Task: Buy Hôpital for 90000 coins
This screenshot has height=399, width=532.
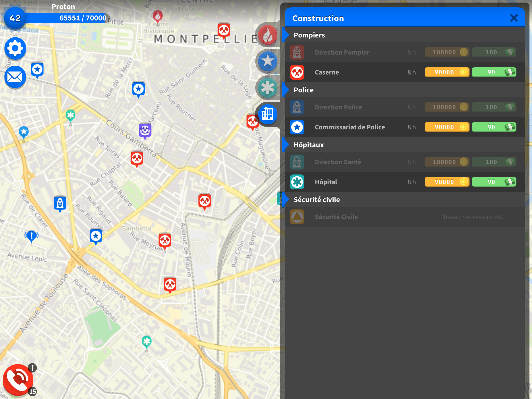Action: pos(447,182)
